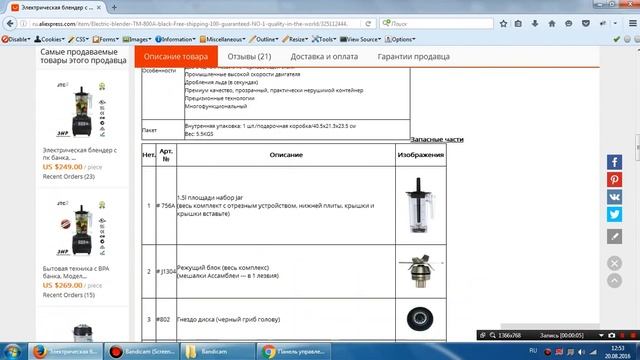The height and width of the screenshot is (360, 640).
Task: Go back using the browser back arrow
Action: [10, 24]
